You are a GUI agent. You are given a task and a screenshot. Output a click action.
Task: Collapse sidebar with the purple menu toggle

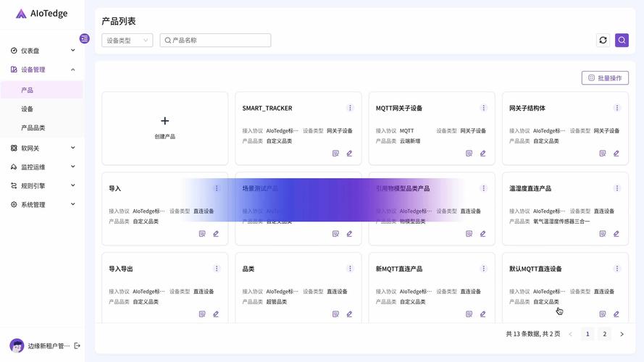click(84, 38)
